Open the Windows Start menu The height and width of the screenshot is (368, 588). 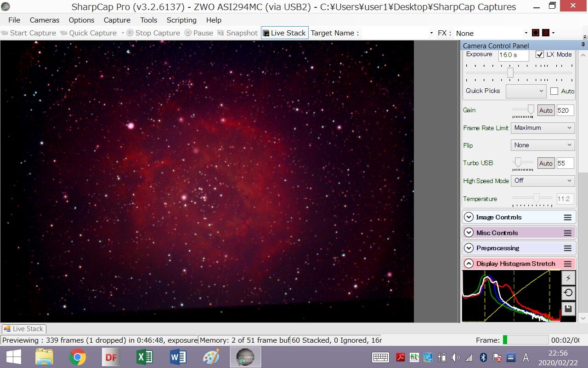(13, 357)
